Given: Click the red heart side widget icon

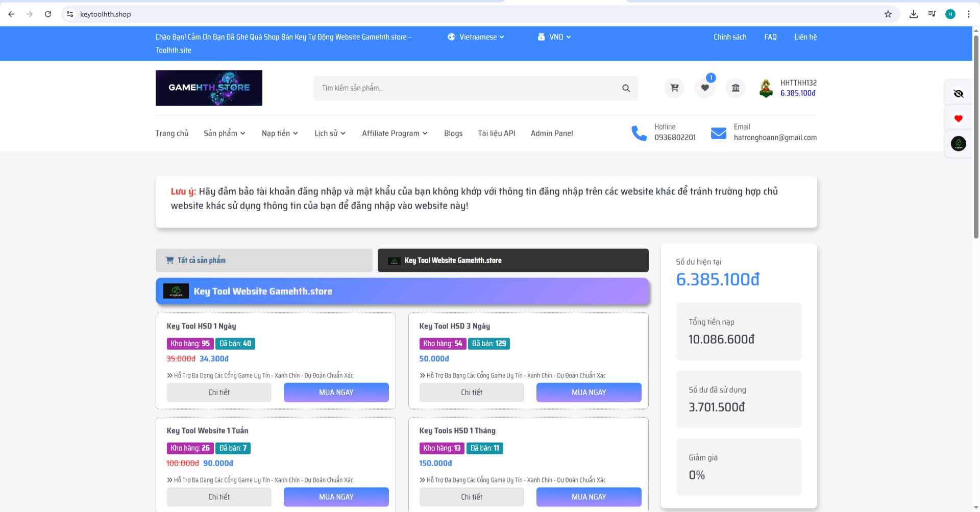Looking at the screenshot, I should coord(959,119).
